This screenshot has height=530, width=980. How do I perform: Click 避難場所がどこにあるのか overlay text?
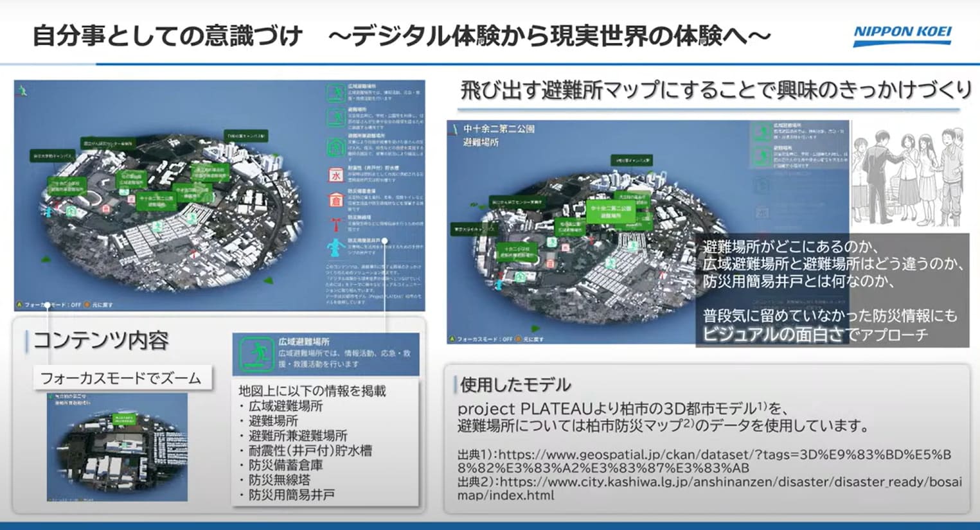[790, 247]
